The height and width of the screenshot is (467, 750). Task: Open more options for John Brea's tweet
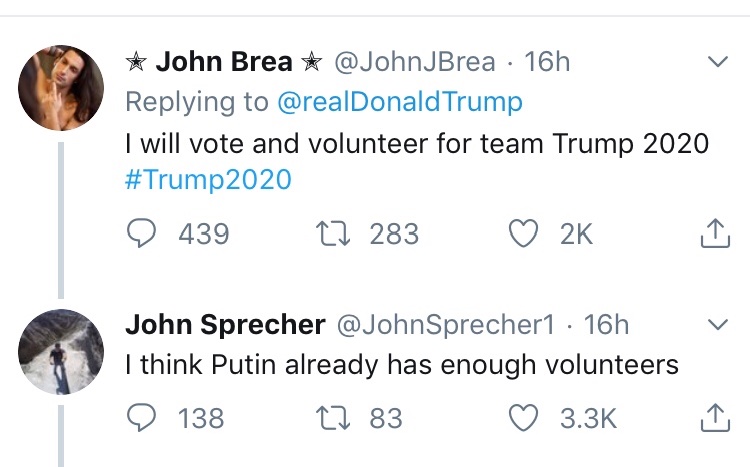tap(717, 63)
